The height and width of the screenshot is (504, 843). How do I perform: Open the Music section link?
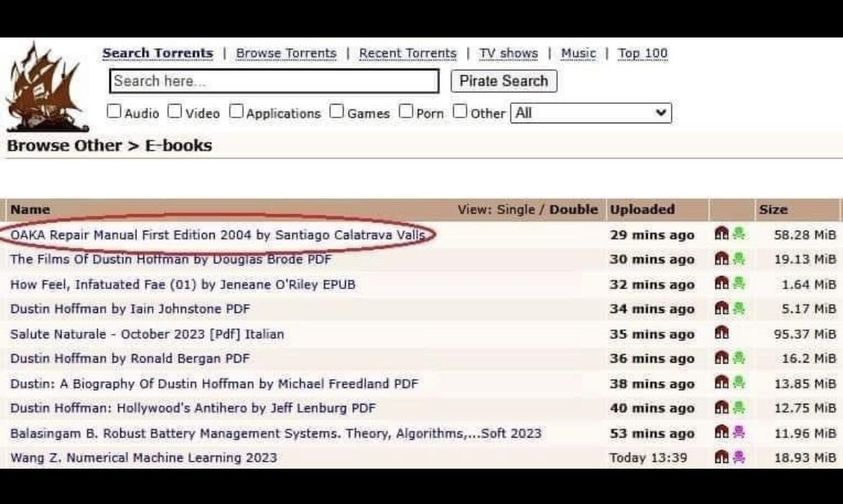578,53
